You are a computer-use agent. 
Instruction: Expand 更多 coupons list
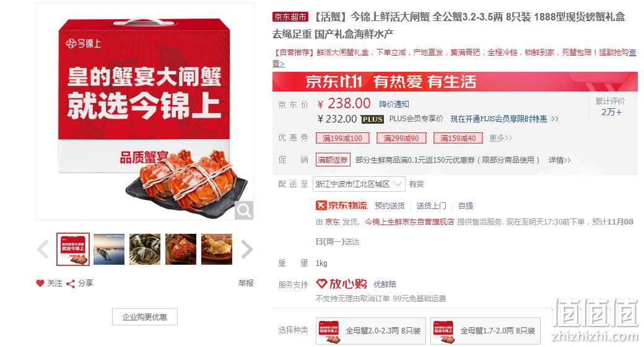click(501, 138)
